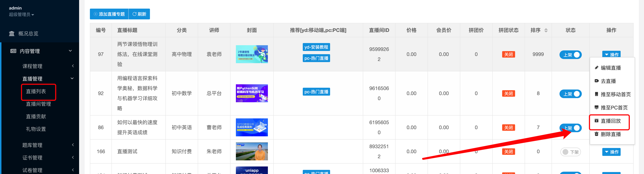The image size is (644, 174).
Task: Click the 直播间ID column header
Action: coord(379,30)
